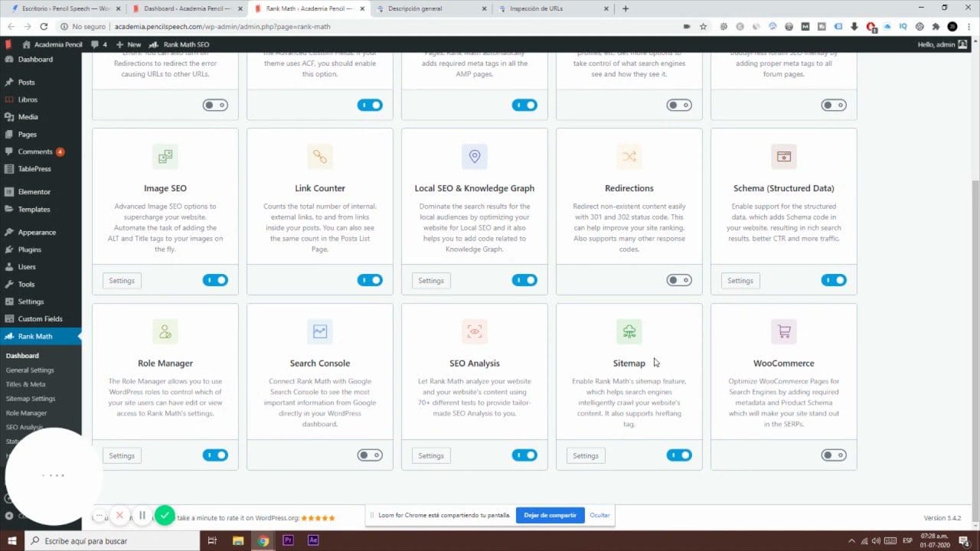The image size is (980, 551).
Task: Open Titles & Meta submenu item
Action: tap(25, 384)
